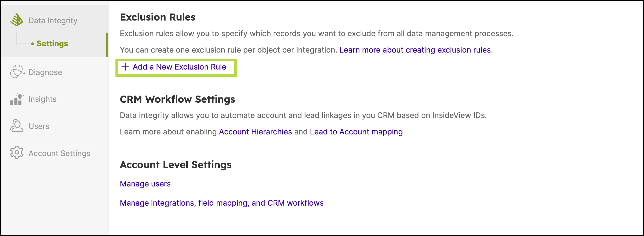Click the Diagnose stethoscope icon
The height and width of the screenshot is (236, 644).
point(17,72)
